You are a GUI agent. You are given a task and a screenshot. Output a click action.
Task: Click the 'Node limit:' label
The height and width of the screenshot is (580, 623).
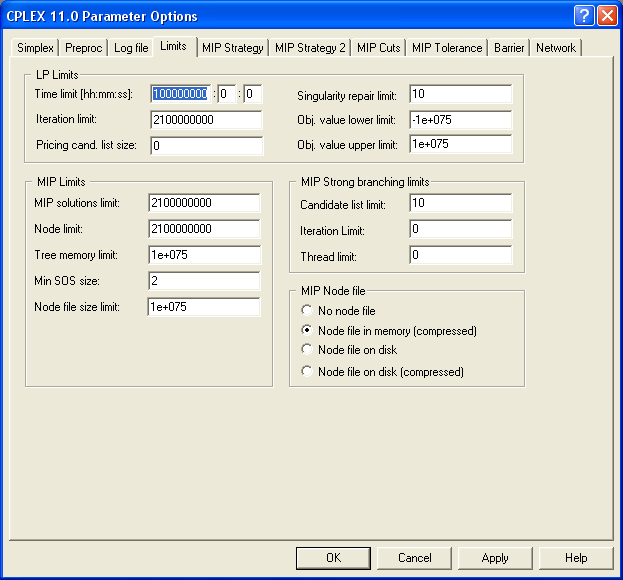pyautogui.click(x=58, y=229)
